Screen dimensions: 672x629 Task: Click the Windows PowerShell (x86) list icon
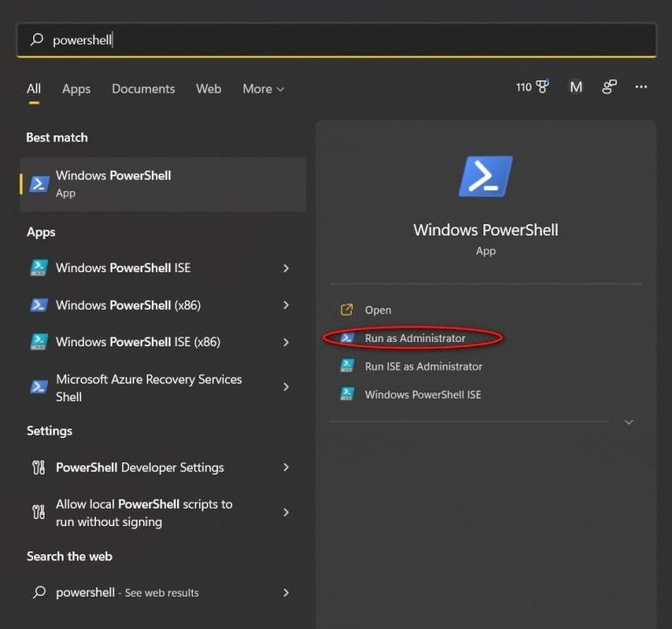(39, 305)
